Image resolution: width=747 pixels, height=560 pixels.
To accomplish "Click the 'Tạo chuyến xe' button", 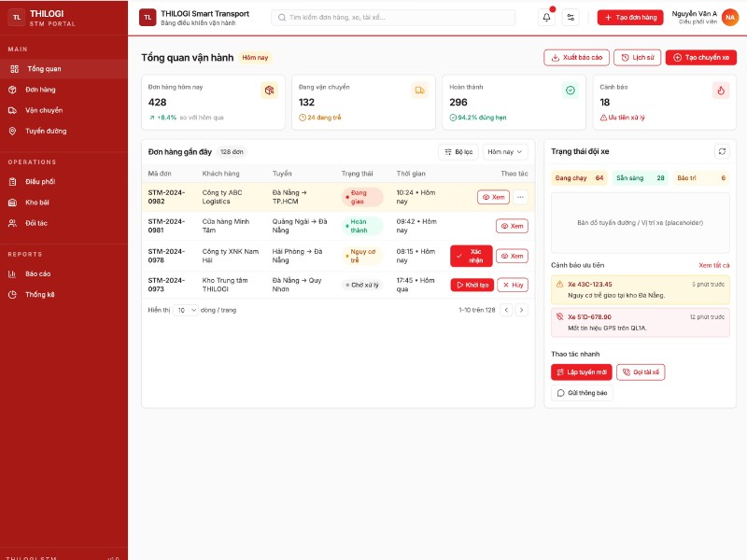I will click(x=700, y=58).
